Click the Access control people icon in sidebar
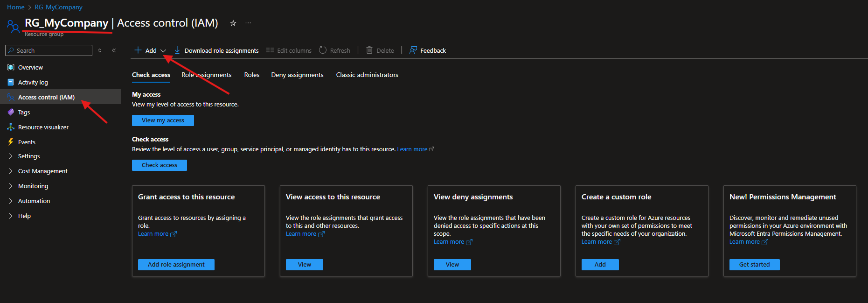This screenshot has height=303, width=868. click(11, 97)
